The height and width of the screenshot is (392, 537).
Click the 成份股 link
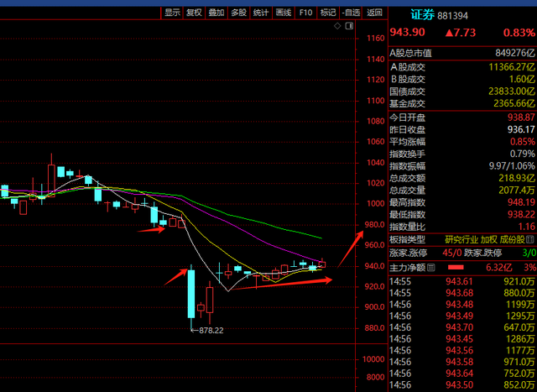click(x=513, y=239)
